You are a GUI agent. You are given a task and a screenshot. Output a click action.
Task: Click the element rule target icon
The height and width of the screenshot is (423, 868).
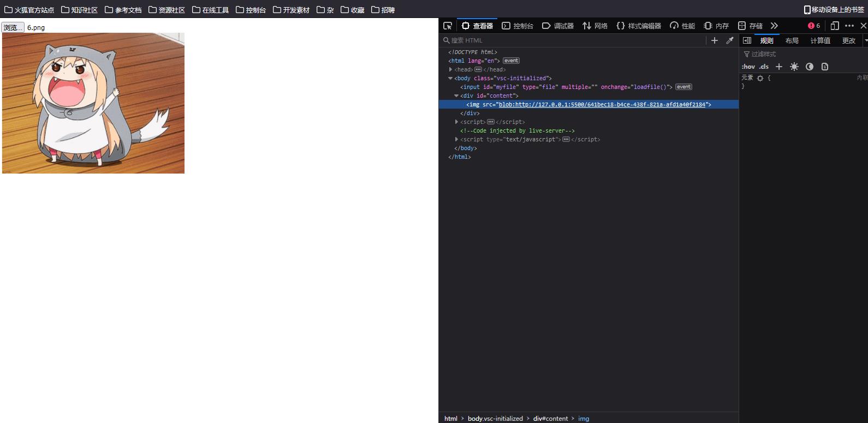(760, 78)
